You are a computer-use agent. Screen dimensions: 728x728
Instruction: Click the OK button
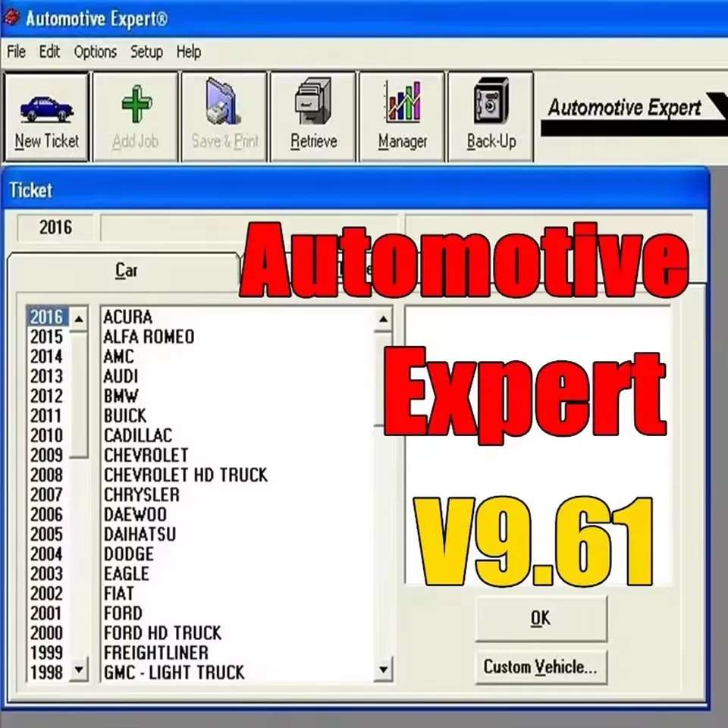pyautogui.click(x=541, y=619)
